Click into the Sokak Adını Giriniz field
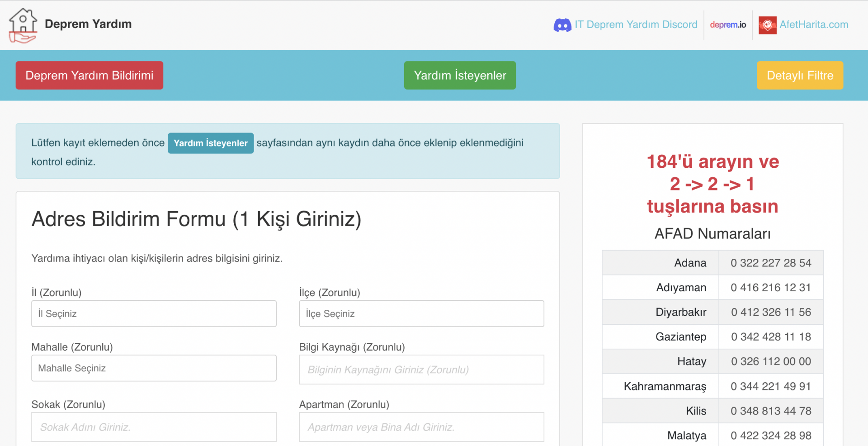The height and width of the screenshot is (446, 868). pyautogui.click(x=154, y=427)
